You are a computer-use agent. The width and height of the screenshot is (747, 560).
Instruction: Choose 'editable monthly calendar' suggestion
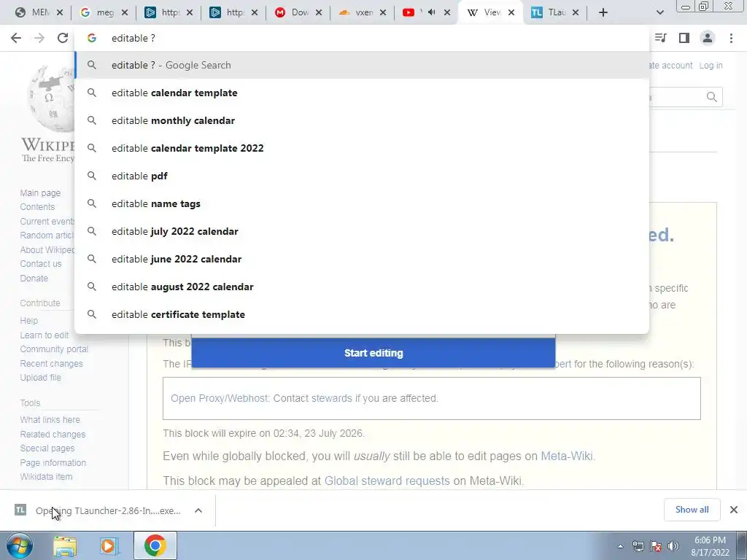pyautogui.click(x=362, y=120)
